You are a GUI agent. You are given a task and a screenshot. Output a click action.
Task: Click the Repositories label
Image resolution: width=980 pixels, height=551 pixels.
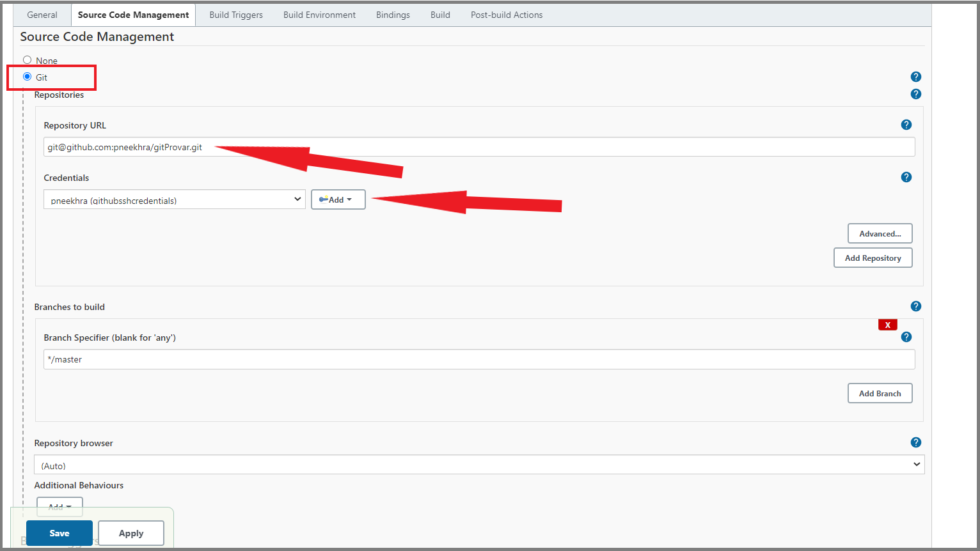59,95
